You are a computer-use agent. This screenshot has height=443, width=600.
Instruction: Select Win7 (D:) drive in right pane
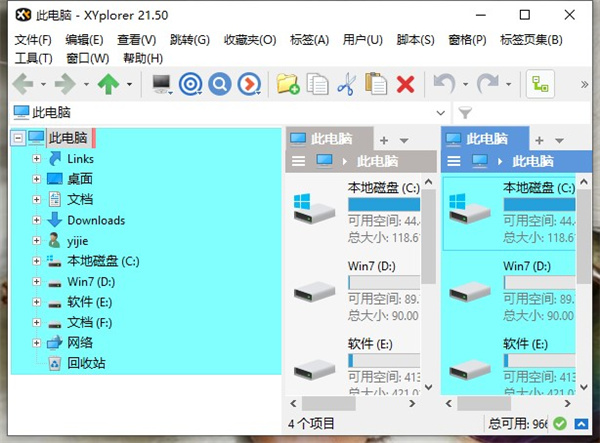pyautogui.click(x=526, y=266)
